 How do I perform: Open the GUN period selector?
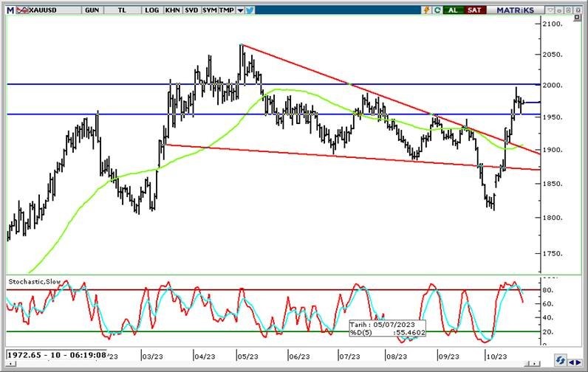(92, 10)
